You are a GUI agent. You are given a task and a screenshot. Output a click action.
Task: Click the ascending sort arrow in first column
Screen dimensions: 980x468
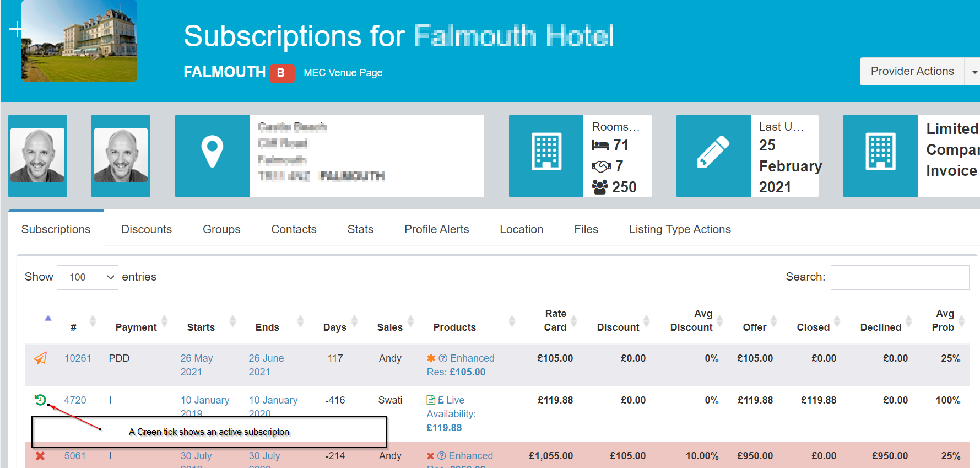click(48, 318)
